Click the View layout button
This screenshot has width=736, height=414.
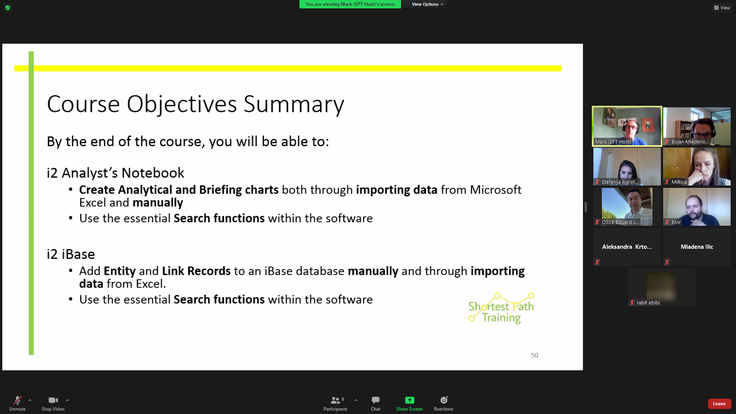pyautogui.click(x=721, y=7)
